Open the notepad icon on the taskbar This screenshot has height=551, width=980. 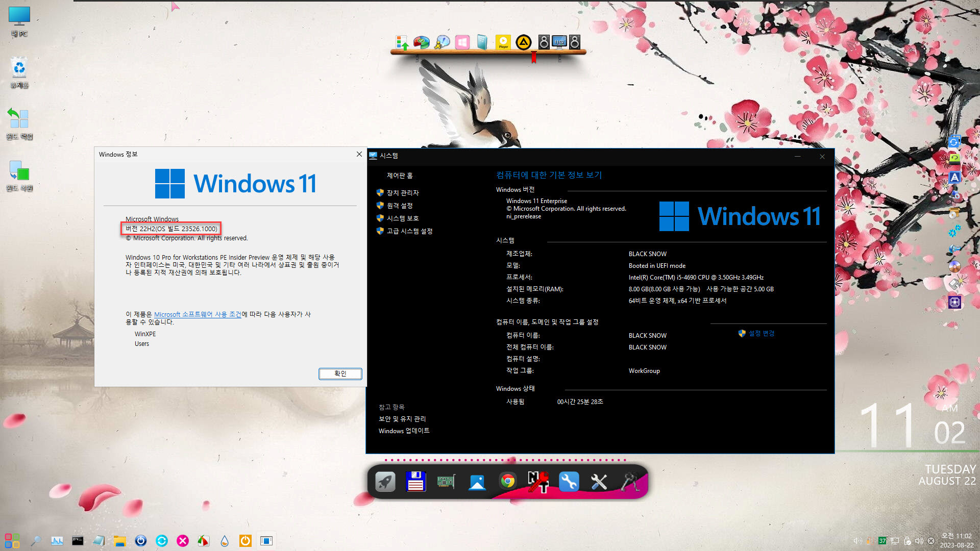(x=99, y=541)
